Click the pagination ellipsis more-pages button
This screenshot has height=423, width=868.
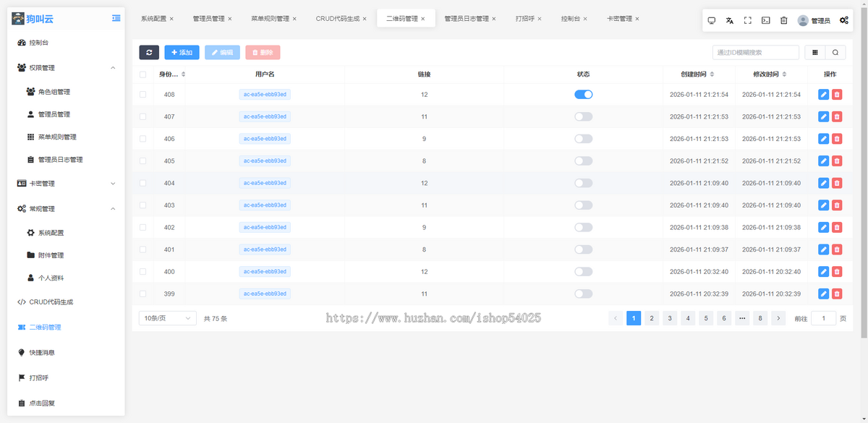[742, 318]
